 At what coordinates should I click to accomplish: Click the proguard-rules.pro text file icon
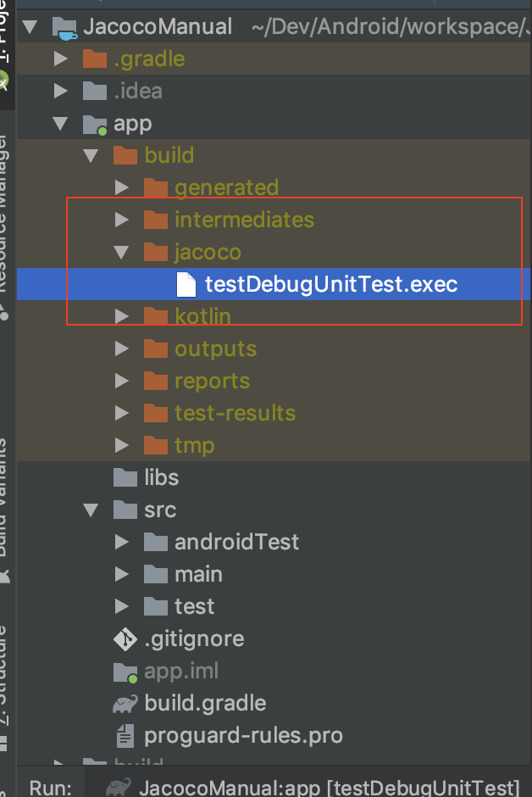pos(125,735)
